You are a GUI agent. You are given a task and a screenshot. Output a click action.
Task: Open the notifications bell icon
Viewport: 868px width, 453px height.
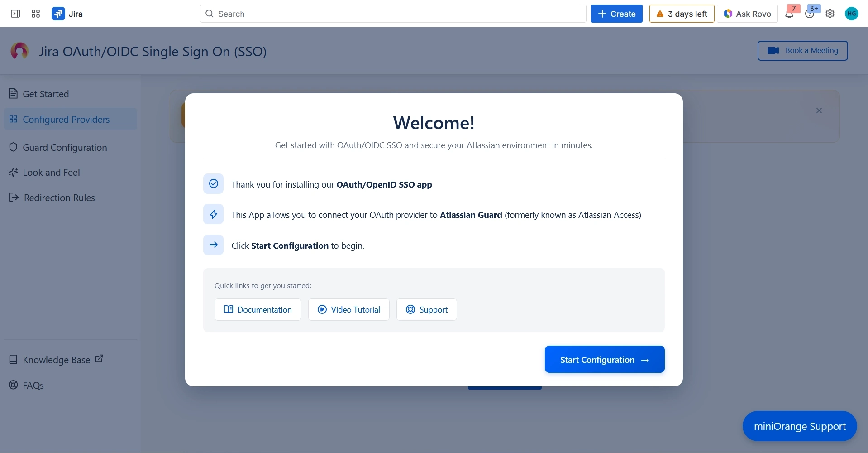point(789,14)
